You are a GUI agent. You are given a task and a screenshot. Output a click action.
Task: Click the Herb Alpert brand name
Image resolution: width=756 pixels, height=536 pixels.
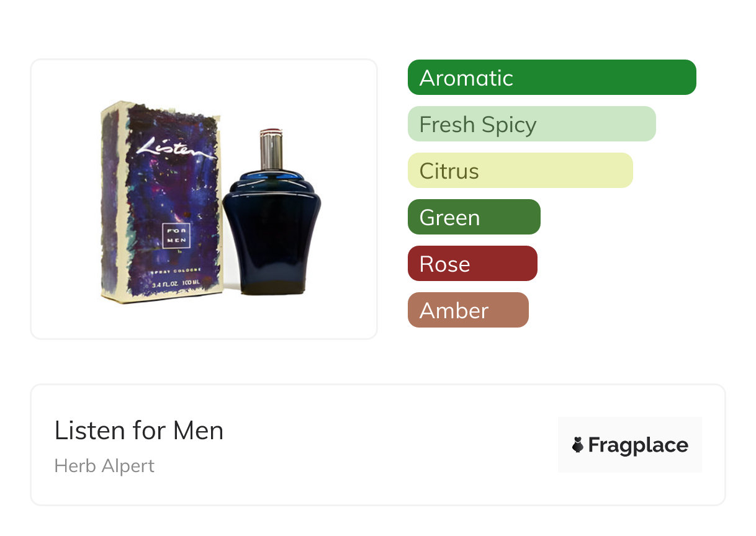point(104,466)
